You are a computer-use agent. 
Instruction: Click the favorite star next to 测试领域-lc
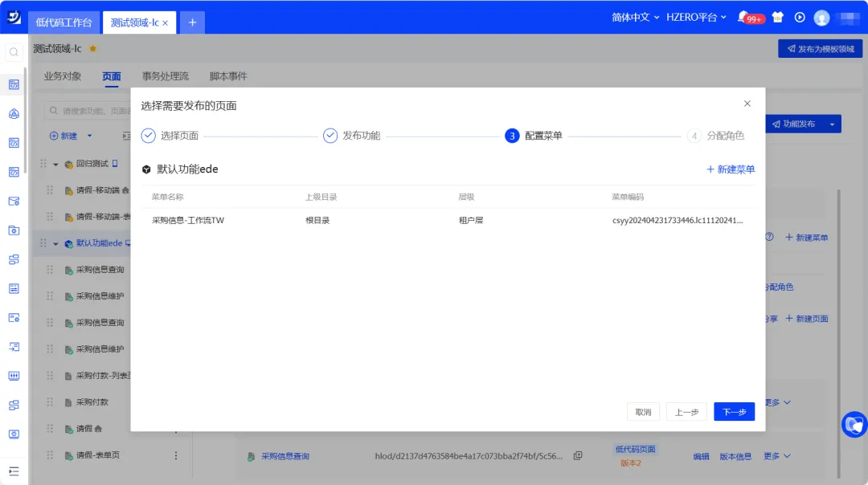point(93,49)
